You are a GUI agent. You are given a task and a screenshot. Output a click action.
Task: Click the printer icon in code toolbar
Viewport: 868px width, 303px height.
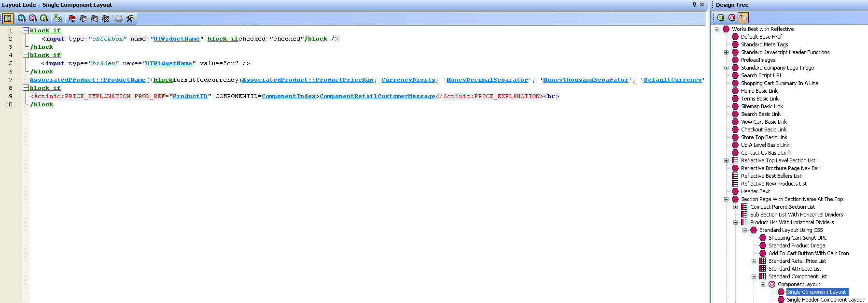click(x=119, y=18)
